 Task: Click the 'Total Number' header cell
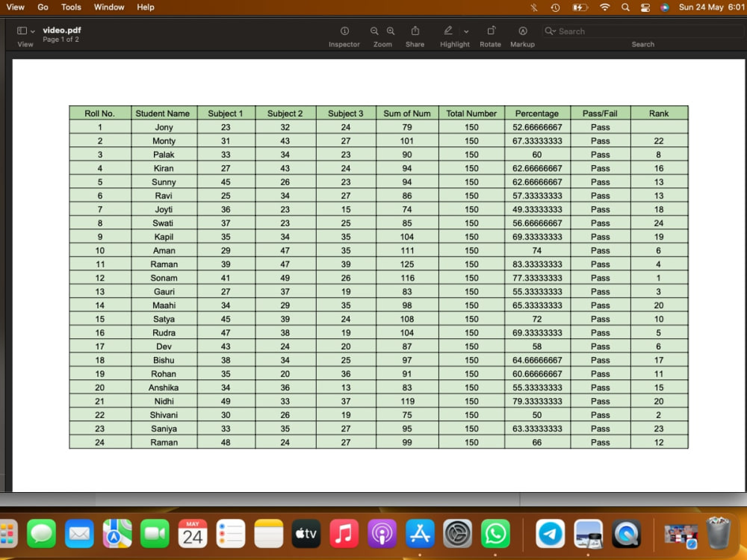[x=471, y=113]
